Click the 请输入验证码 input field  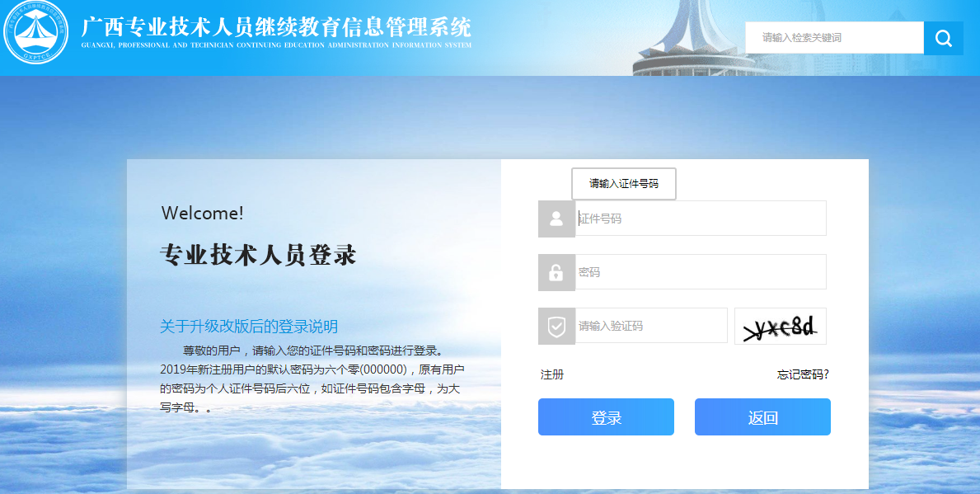[651, 326]
